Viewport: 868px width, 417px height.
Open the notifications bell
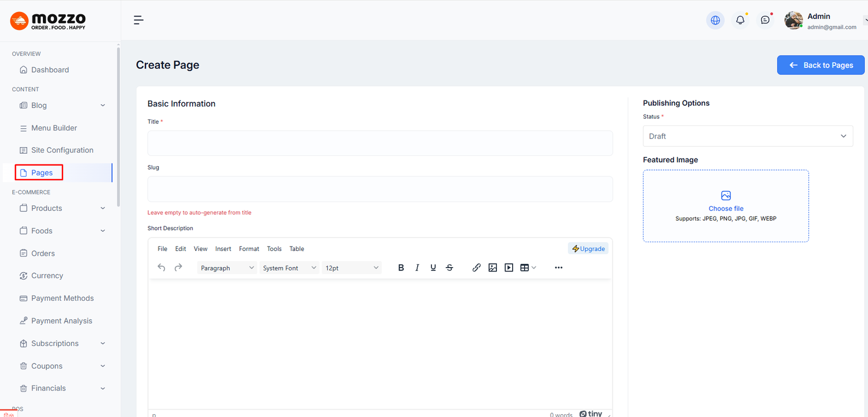(x=740, y=20)
